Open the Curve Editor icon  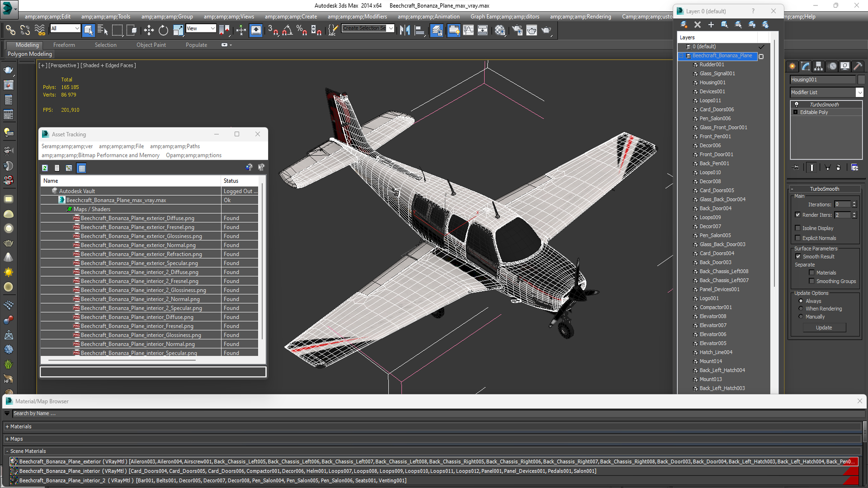click(x=468, y=30)
